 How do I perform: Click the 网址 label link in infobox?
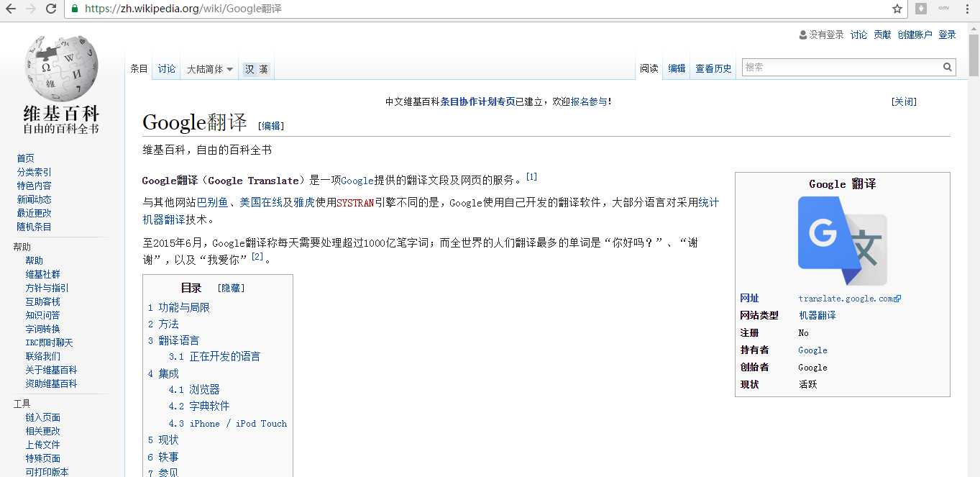(x=749, y=298)
